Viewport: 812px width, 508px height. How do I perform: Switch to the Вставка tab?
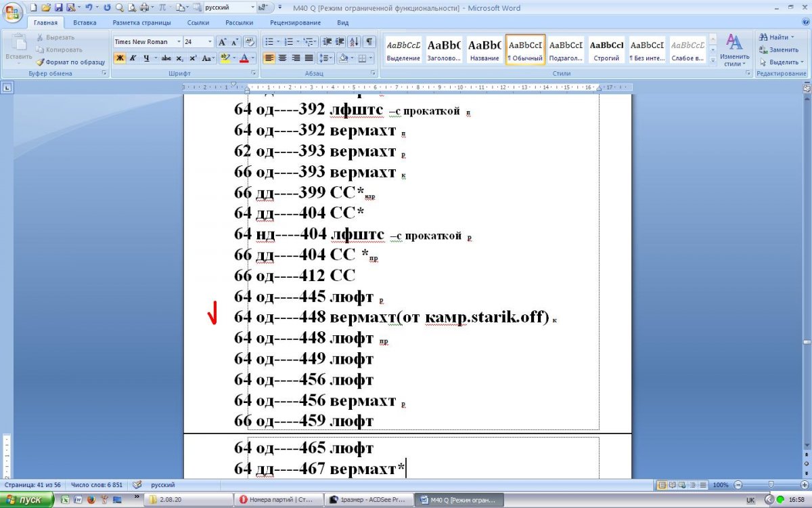[85, 22]
